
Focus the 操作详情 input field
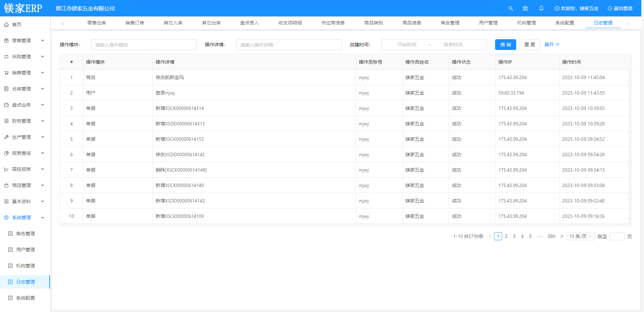(x=289, y=45)
